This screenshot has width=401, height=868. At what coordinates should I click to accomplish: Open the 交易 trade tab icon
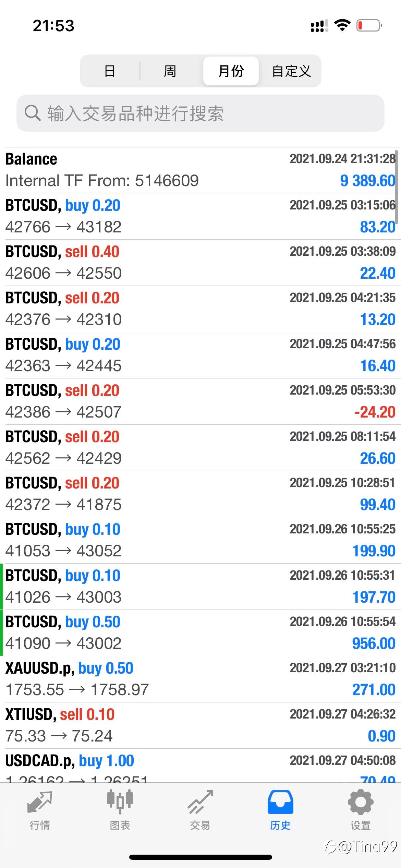[200, 802]
